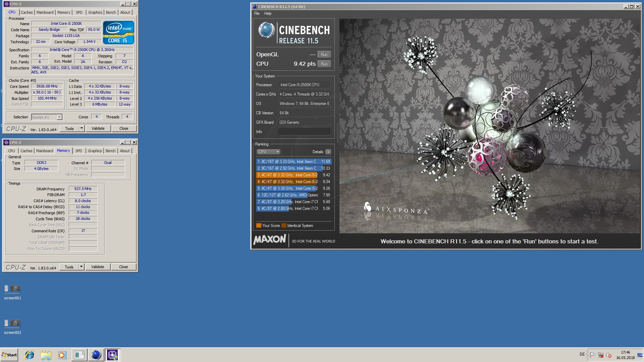Select ranking row 1 Xeon 11.69
Image resolution: width=644 pixels, height=362 pixels.
(294, 162)
